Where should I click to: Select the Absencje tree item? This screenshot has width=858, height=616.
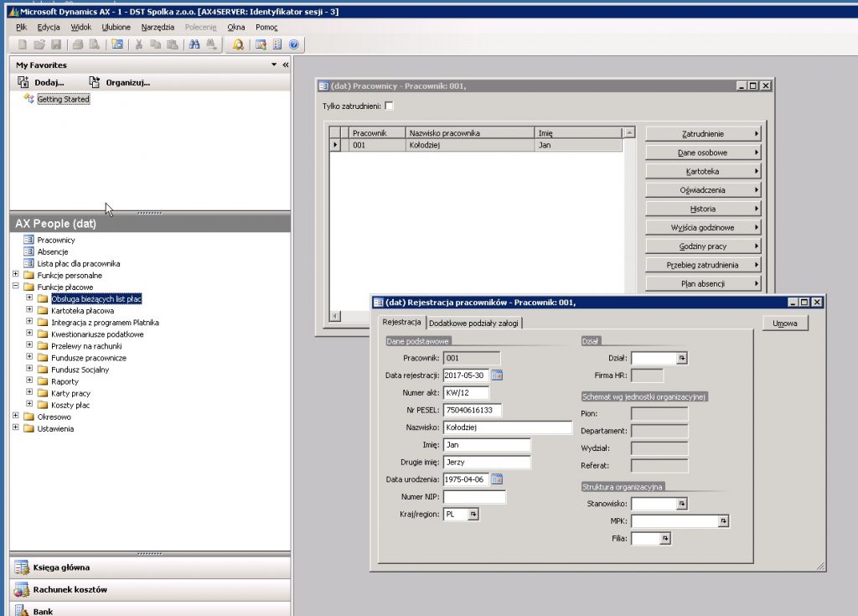53,252
